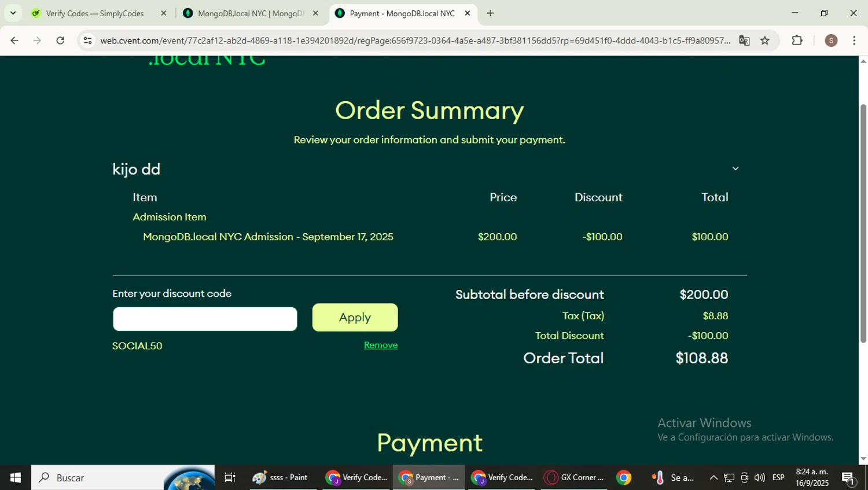868x490 pixels.
Task: Show hidden system tray icons
Action: tap(713, 477)
